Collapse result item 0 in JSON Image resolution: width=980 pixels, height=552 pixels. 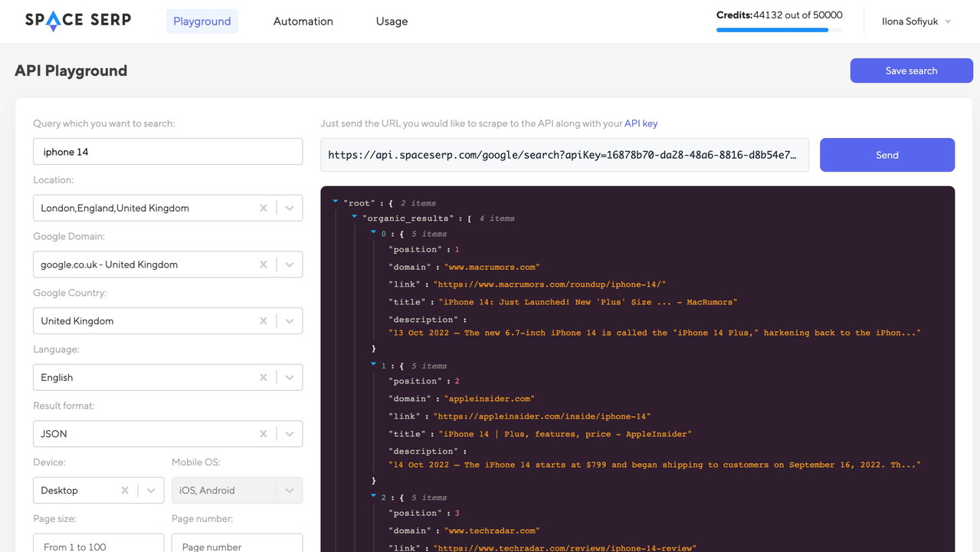(373, 232)
